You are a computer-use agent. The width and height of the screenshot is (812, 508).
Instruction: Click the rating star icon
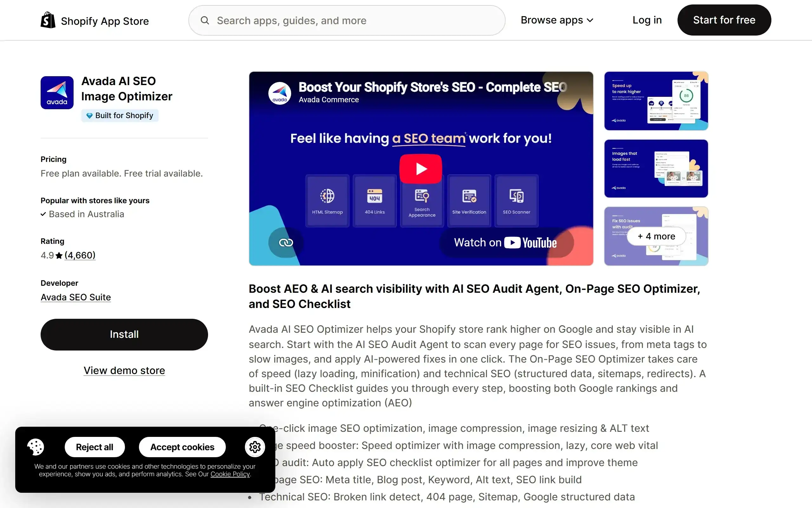pyautogui.click(x=59, y=256)
